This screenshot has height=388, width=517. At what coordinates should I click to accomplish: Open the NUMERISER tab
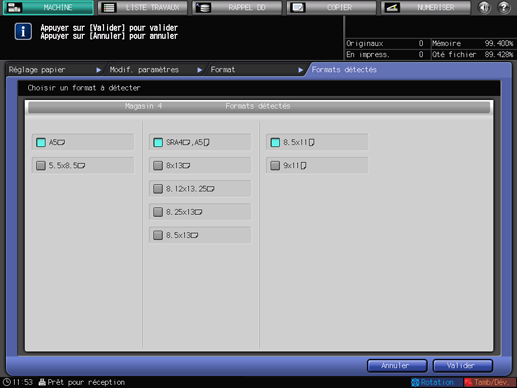(426, 7)
